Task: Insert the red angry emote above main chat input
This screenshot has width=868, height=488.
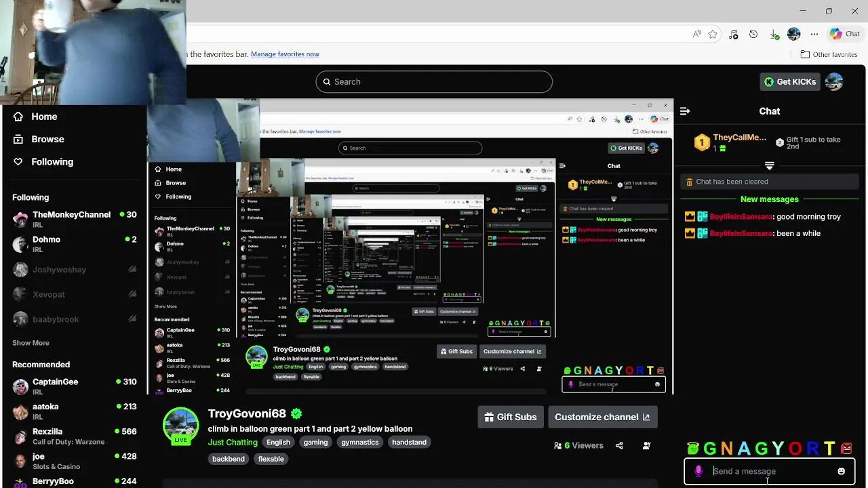Action: 846,448
